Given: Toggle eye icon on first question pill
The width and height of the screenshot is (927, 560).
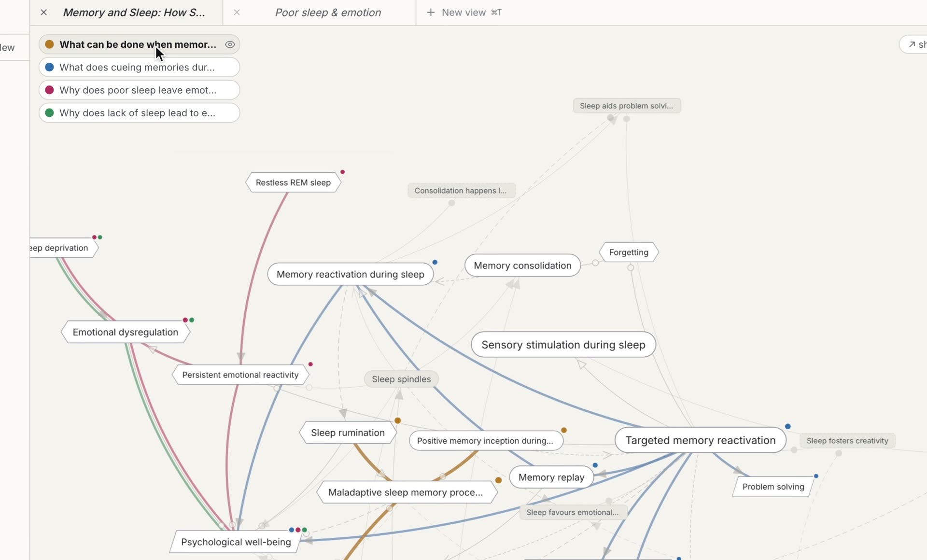Looking at the screenshot, I should (230, 44).
